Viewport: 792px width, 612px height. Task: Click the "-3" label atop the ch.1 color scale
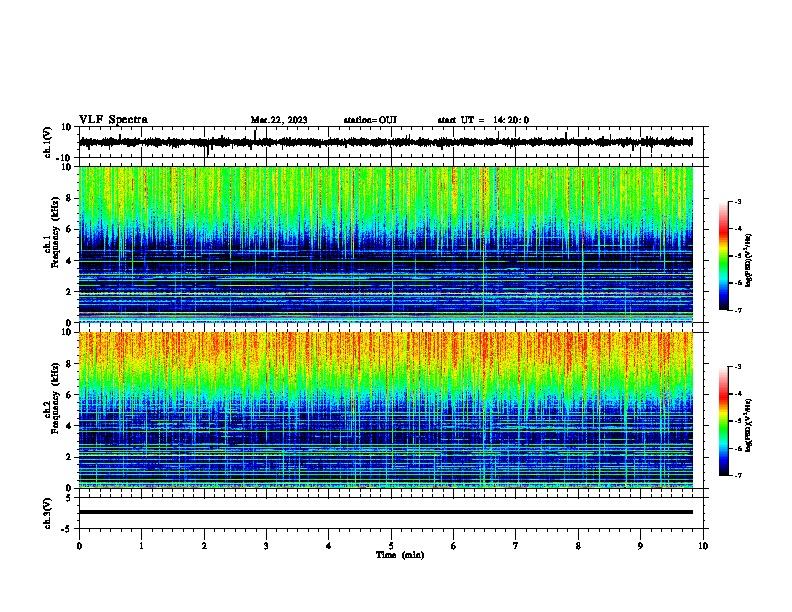point(737,201)
